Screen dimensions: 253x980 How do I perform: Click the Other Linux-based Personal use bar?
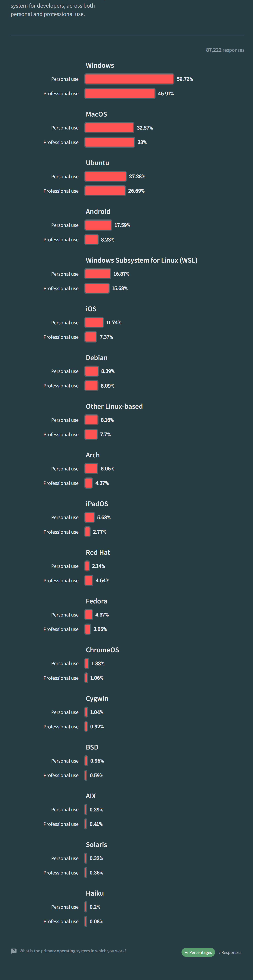(x=91, y=420)
